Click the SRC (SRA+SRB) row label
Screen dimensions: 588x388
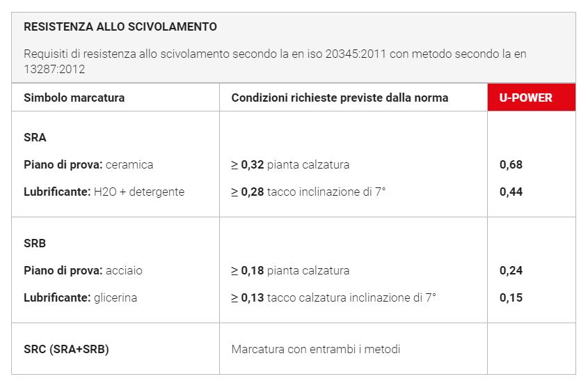(x=66, y=349)
